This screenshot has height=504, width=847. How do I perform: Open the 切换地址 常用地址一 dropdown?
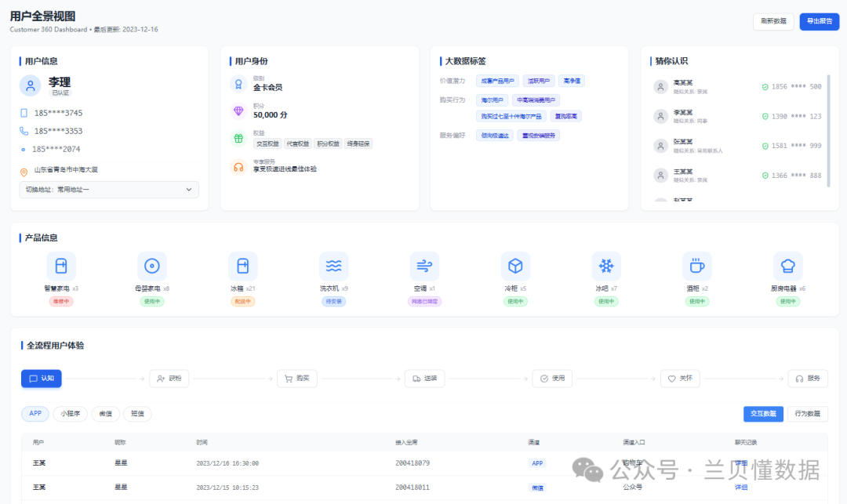(x=109, y=190)
